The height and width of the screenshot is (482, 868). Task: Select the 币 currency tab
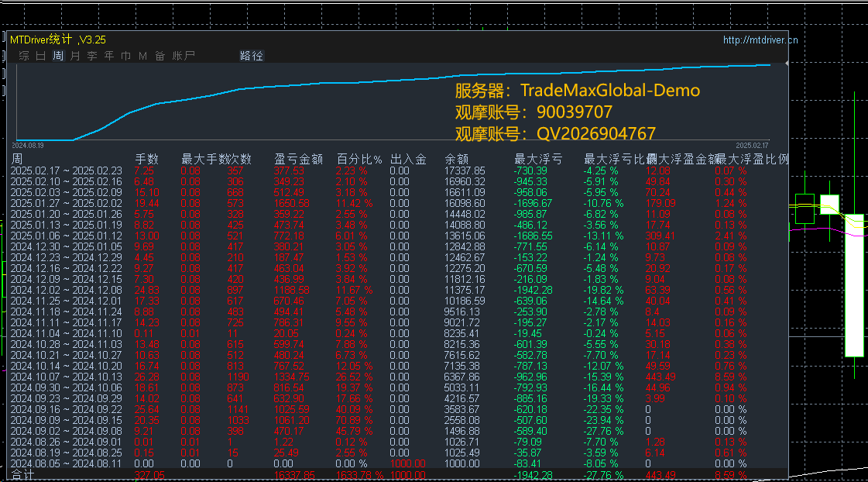coord(125,56)
